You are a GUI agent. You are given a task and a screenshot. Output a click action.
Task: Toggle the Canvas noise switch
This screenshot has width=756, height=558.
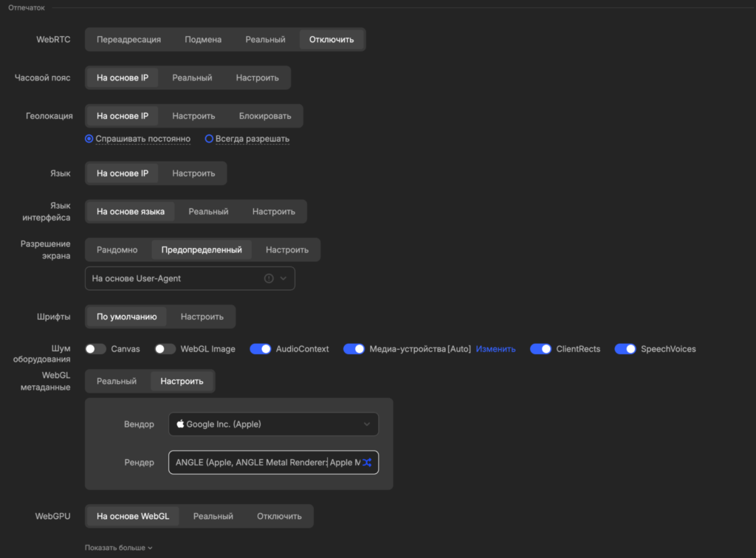pyautogui.click(x=96, y=349)
